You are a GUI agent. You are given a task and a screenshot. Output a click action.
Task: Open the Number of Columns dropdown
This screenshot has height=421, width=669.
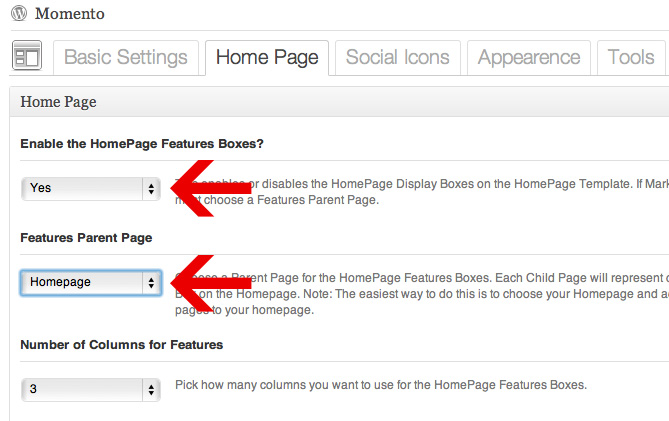pyautogui.click(x=91, y=389)
